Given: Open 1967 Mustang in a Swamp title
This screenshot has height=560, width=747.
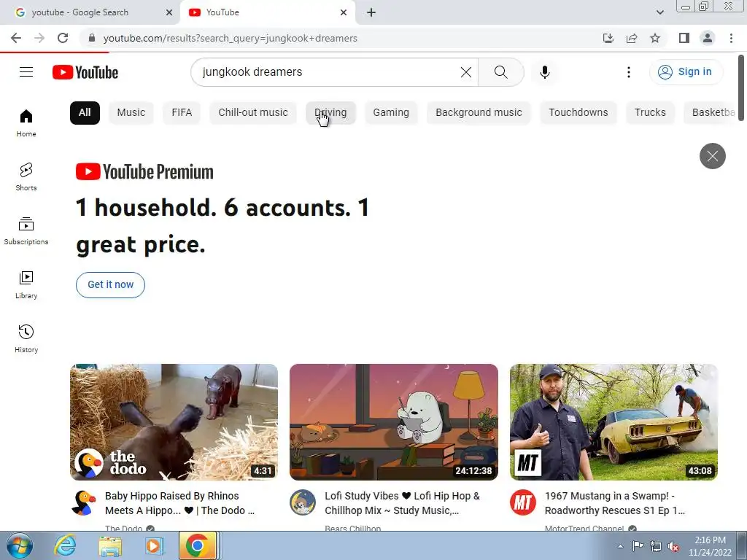Looking at the screenshot, I should coord(615,503).
